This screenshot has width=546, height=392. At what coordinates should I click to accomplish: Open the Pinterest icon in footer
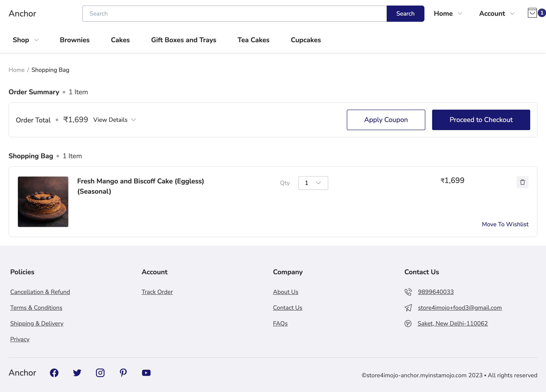(x=123, y=373)
